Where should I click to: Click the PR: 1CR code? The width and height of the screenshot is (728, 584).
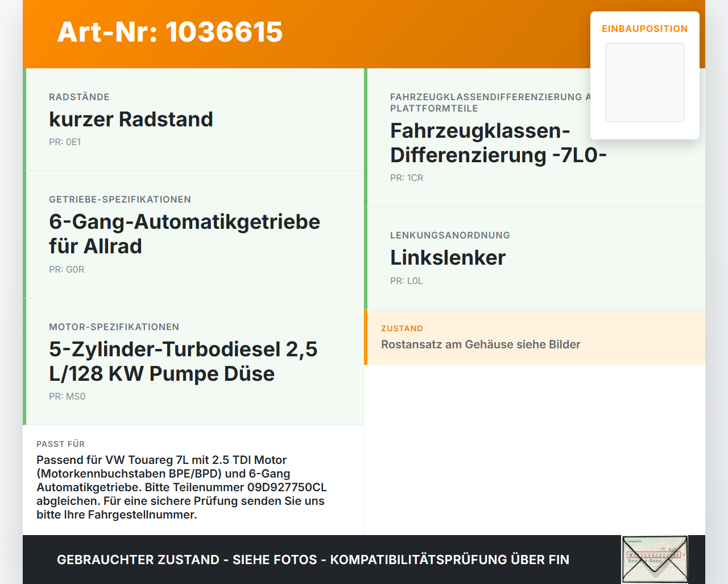tap(407, 178)
